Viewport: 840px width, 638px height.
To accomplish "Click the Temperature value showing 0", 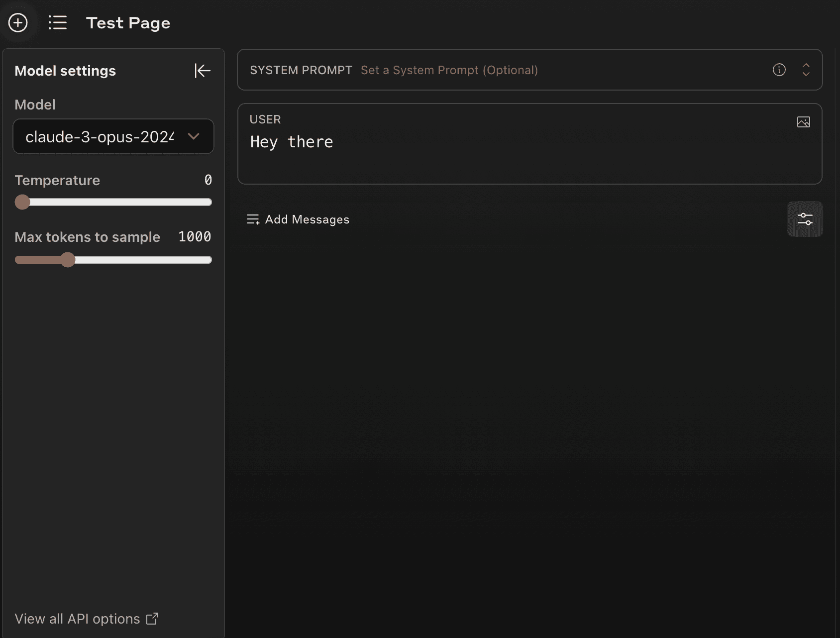I will [209, 180].
